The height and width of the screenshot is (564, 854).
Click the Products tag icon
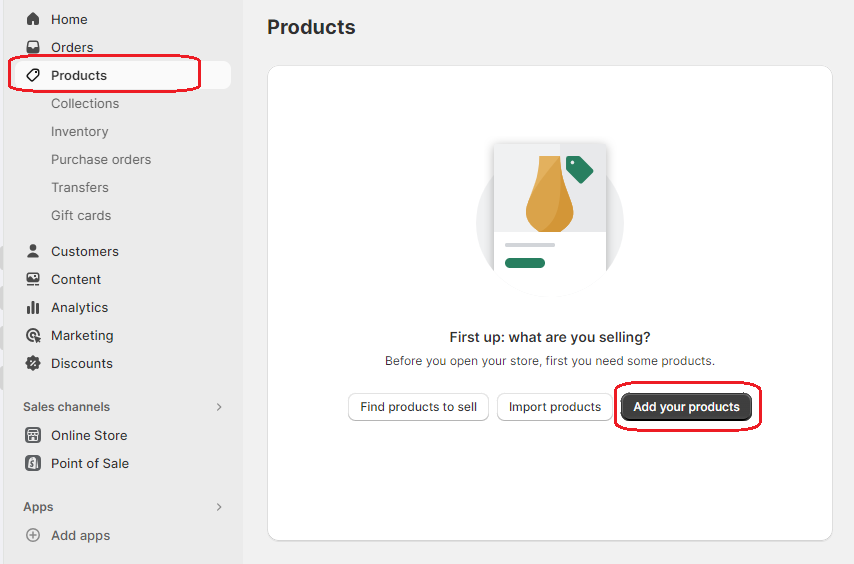33,75
